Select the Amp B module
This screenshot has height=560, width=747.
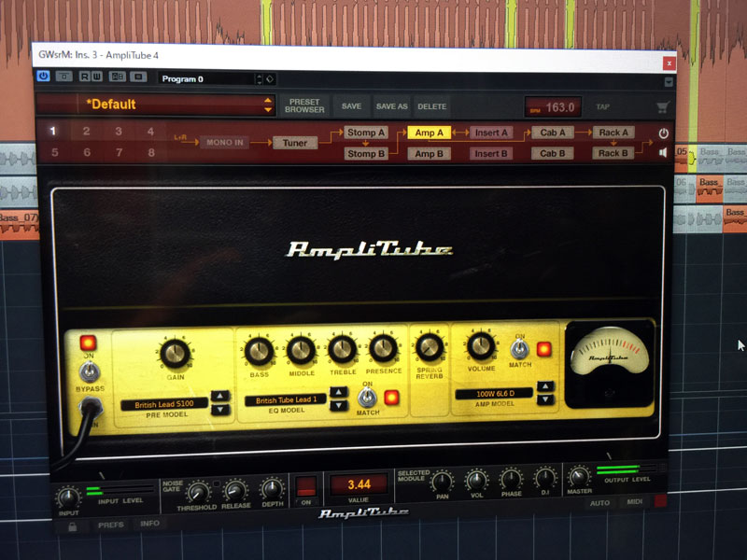tap(429, 154)
